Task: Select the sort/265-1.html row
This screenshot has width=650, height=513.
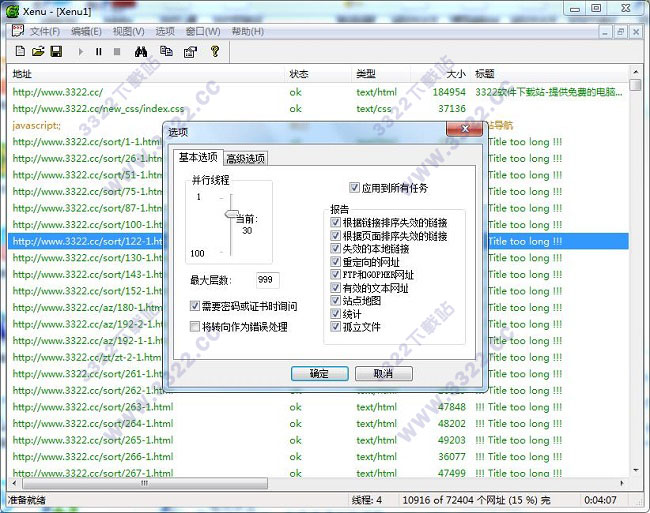Action: coord(318,440)
